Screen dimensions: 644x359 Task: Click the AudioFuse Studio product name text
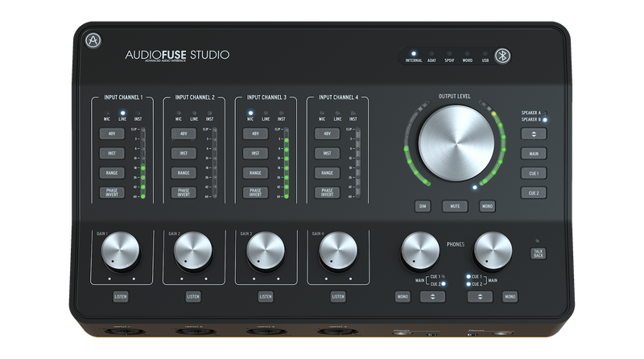coord(177,55)
